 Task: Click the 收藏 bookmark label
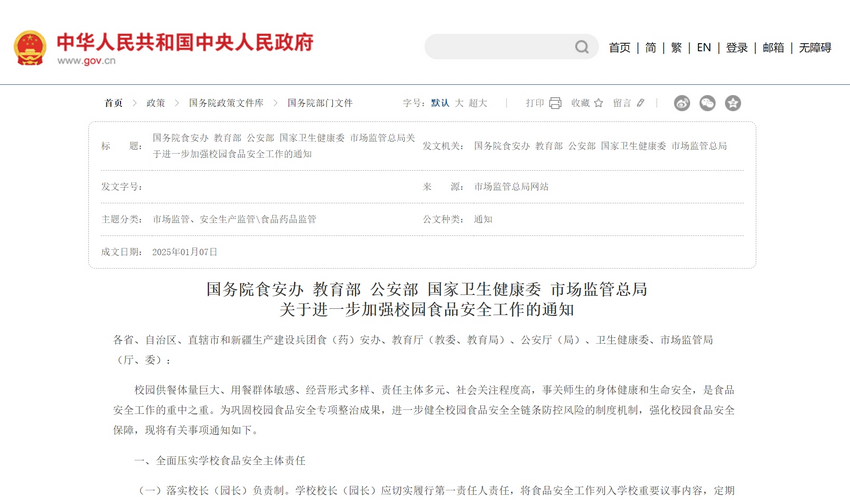[x=581, y=103]
